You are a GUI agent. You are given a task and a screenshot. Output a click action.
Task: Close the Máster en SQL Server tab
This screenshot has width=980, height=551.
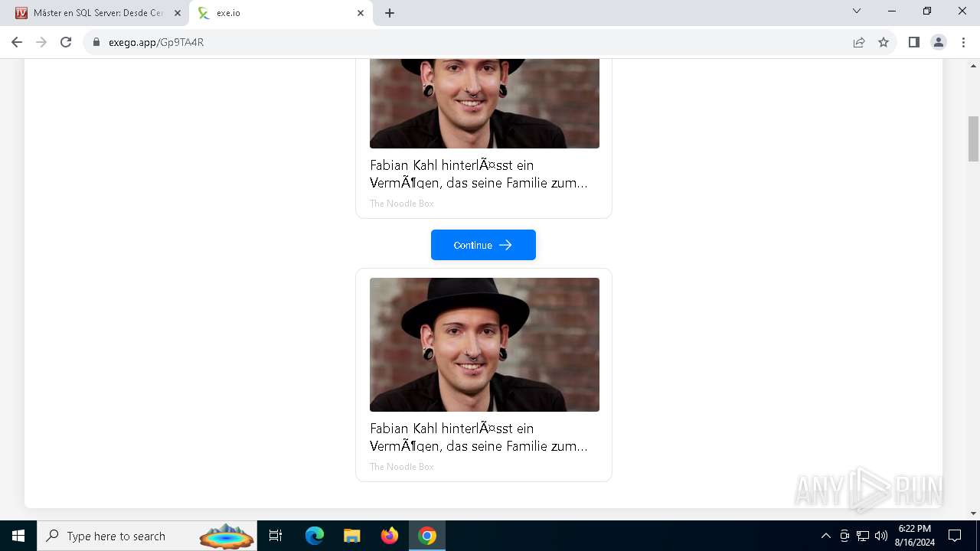[178, 13]
